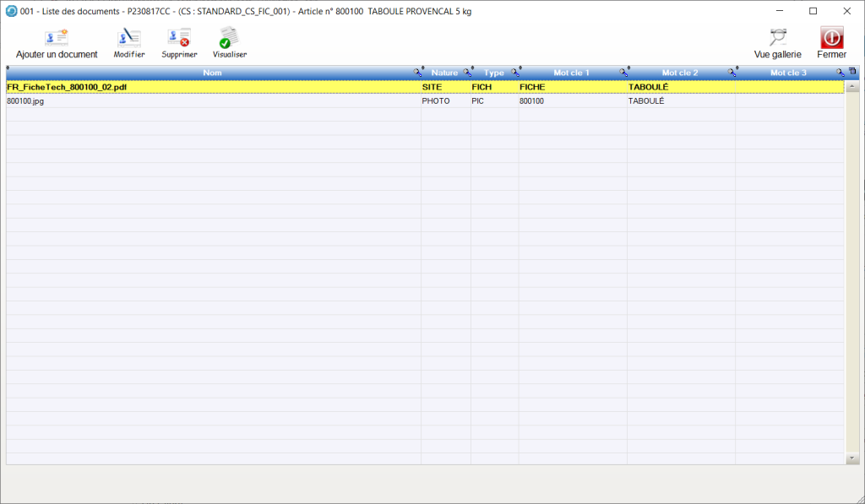Screen dimensions: 865x504
Task: Click the magnifier icon in Type column header
Action: coord(514,73)
